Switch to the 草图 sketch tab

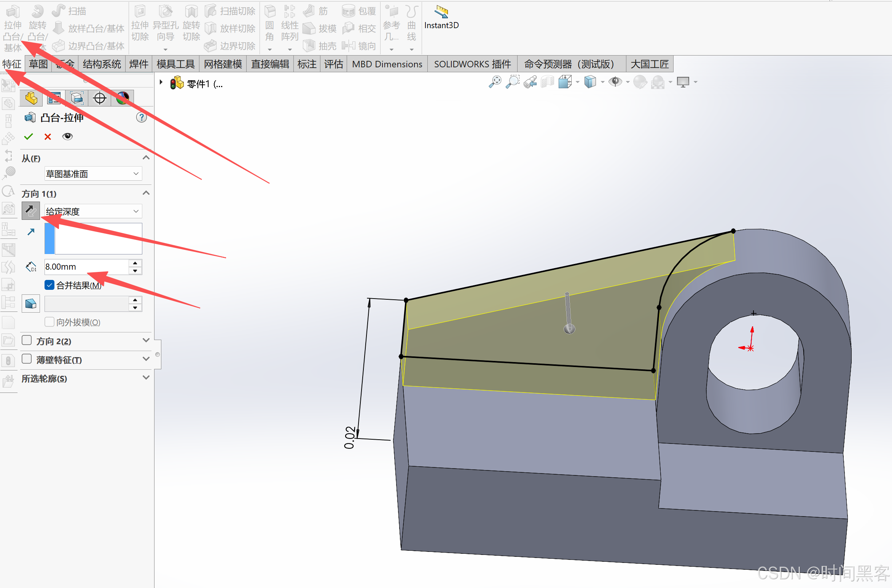38,64
